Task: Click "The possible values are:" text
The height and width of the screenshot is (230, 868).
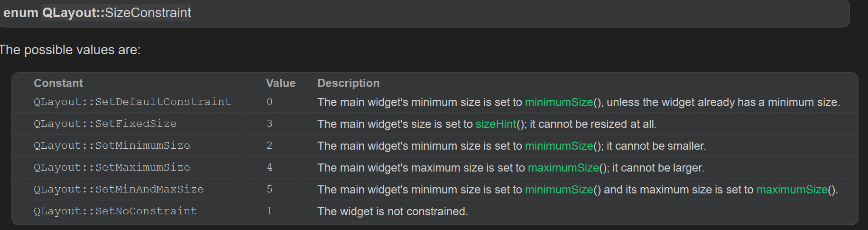Action: (70, 50)
